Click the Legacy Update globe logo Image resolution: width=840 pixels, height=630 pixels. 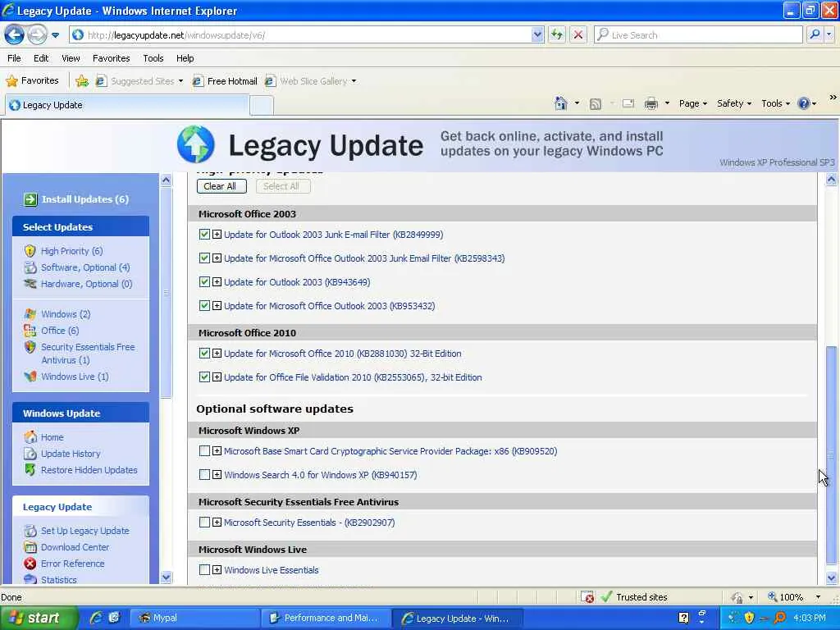(x=196, y=144)
